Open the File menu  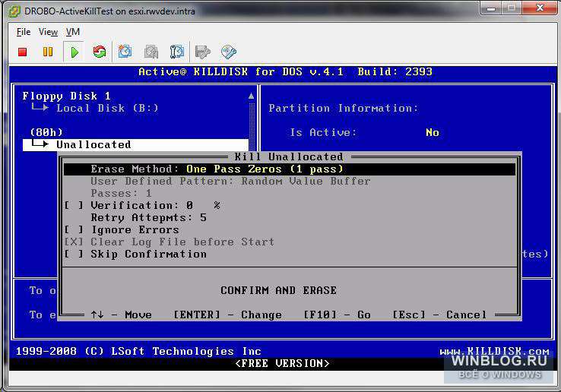pos(24,32)
